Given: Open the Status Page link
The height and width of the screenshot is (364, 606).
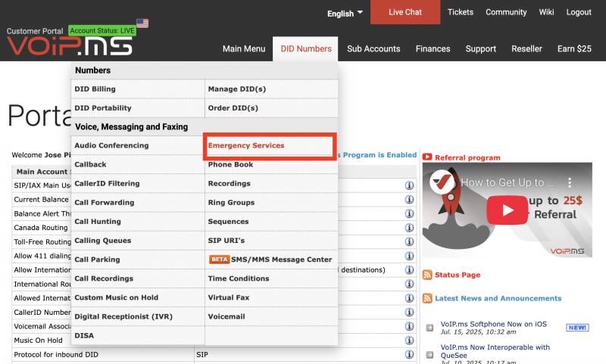Looking at the screenshot, I should coord(458,275).
